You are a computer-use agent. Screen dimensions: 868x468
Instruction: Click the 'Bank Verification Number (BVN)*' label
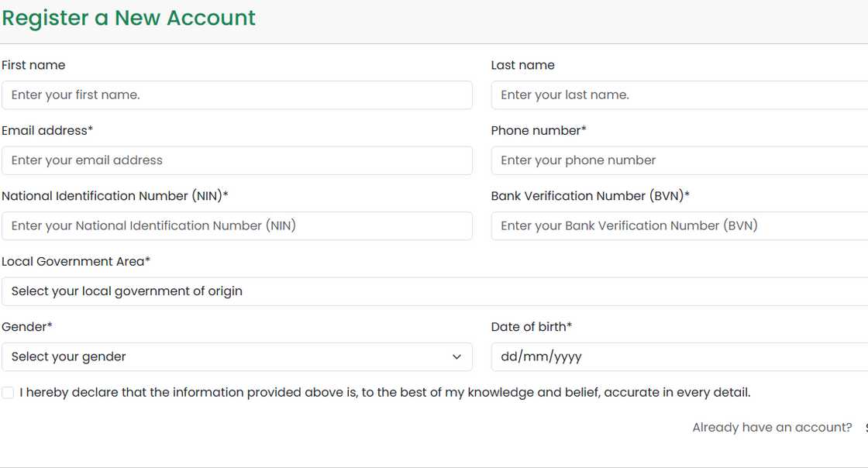pyautogui.click(x=590, y=196)
